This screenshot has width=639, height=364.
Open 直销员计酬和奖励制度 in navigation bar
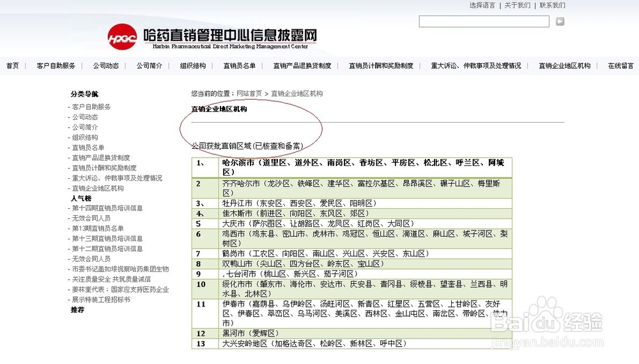(381, 66)
